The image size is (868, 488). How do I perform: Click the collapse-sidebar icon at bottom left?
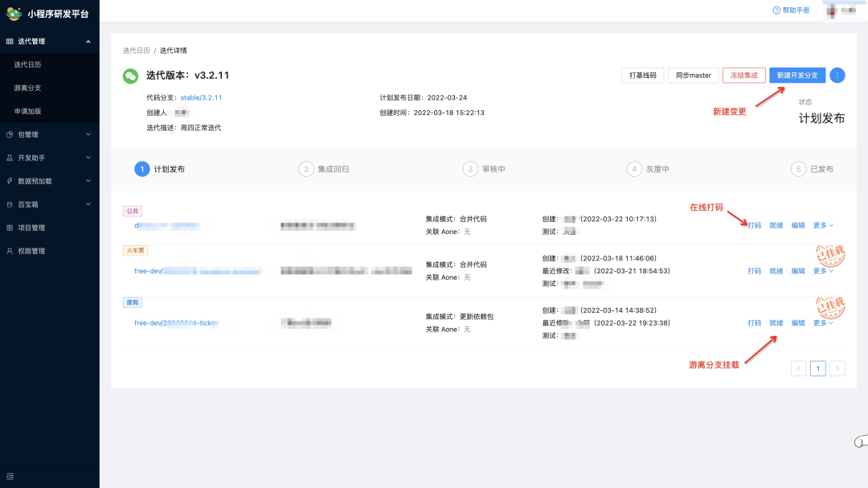(12, 476)
